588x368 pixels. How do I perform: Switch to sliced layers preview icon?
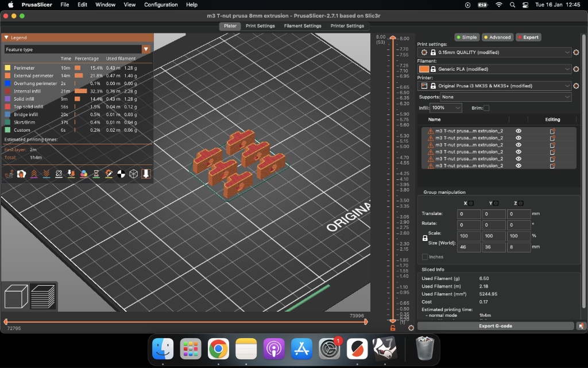pos(43,297)
